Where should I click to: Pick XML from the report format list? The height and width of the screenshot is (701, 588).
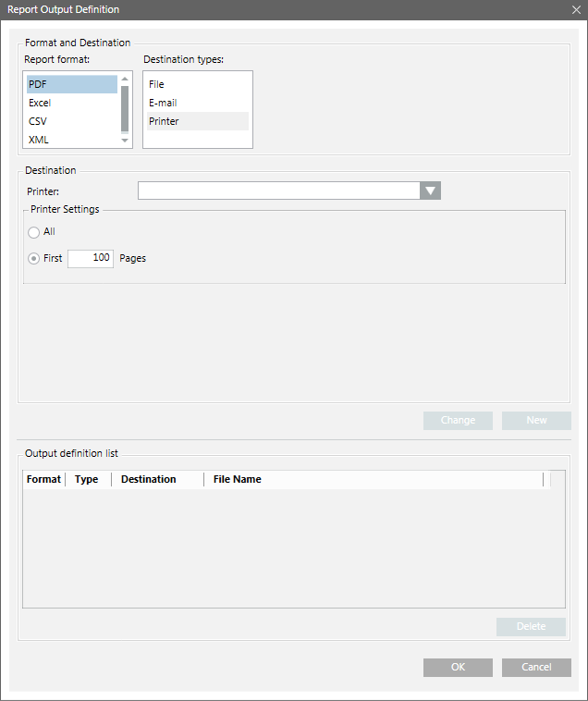tap(72, 140)
